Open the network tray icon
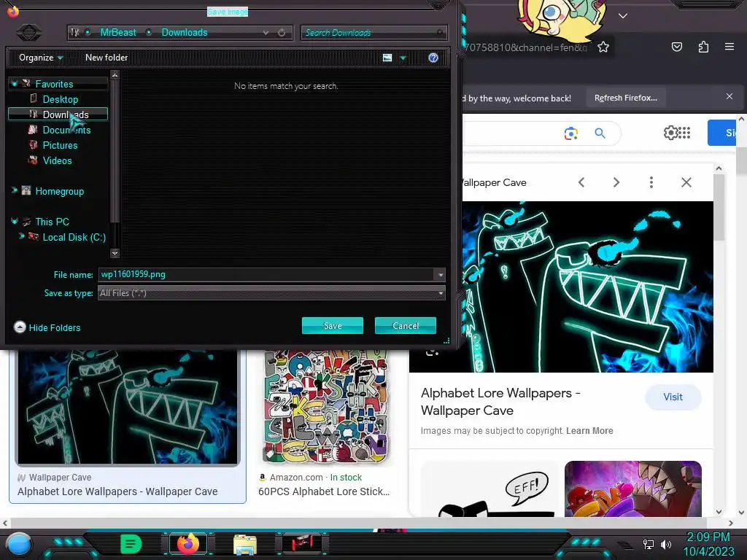Screen dimensions: 747x560 (648, 544)
